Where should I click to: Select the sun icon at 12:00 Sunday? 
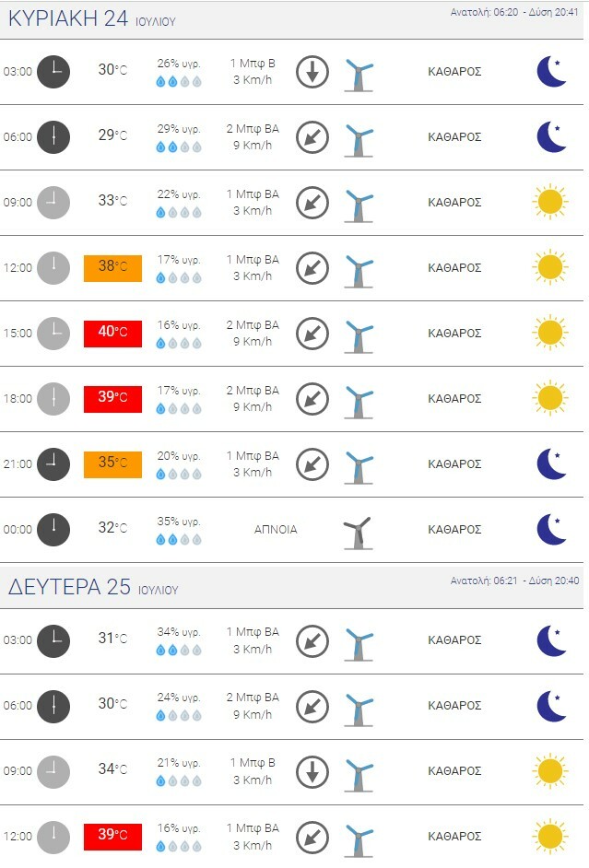click(550, 267)
